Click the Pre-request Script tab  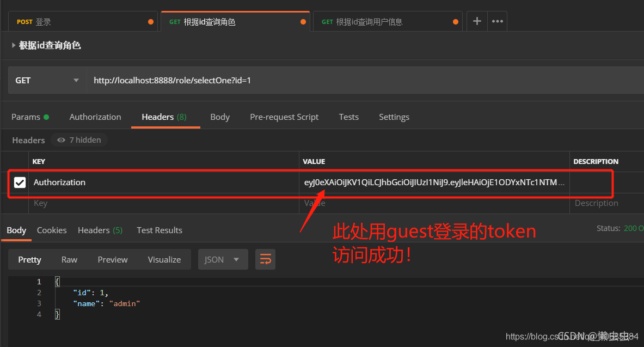(284, 117)
